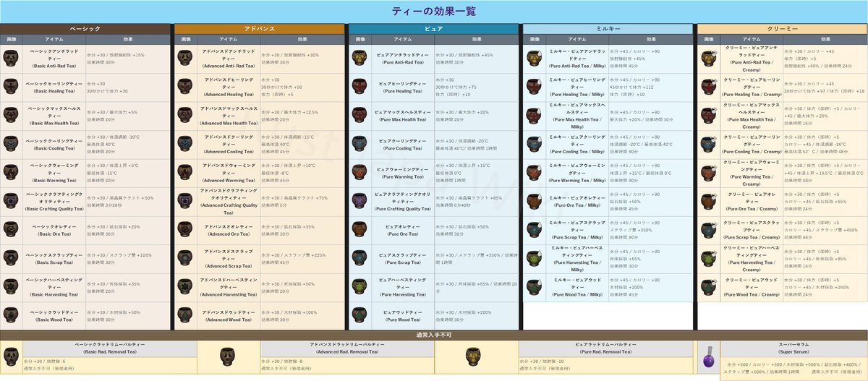Select the Pure Cooling Tea image
This screenshot has height=381, width=868.
click(x=359, y=143)
